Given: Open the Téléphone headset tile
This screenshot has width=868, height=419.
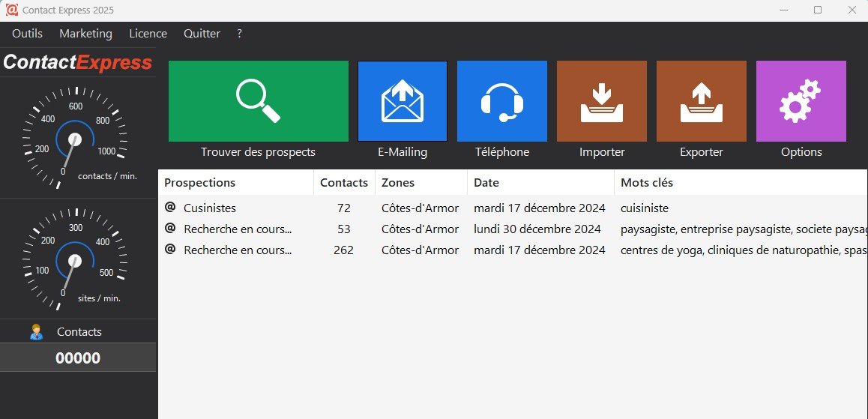Looking at the screenshot, I should click(502, 101).
